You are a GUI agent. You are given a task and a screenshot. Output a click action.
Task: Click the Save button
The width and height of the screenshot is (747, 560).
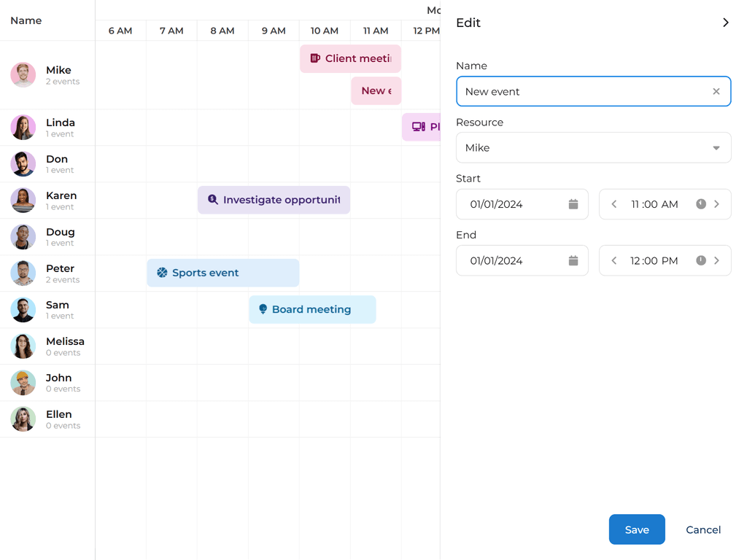point(636,529)
